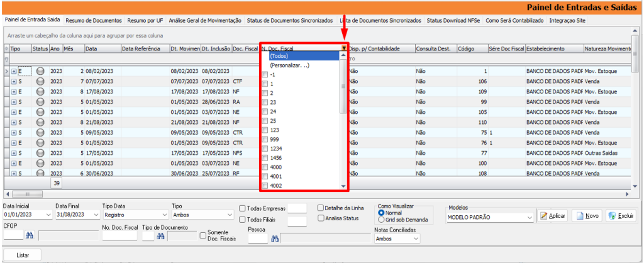The image size is (644, 265).
Task: Check Somente Doc. Fiscais option
Action: 203,235
